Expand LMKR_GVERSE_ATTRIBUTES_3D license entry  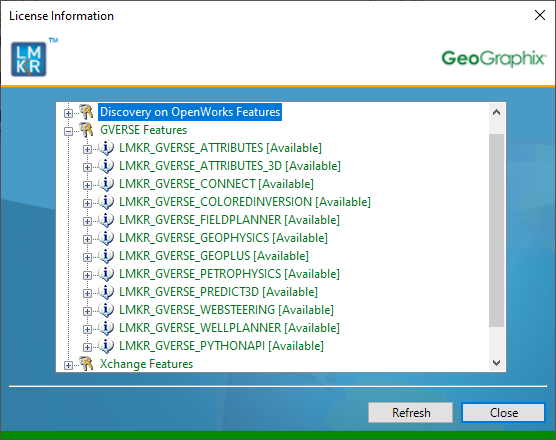[x=87, y=167]
